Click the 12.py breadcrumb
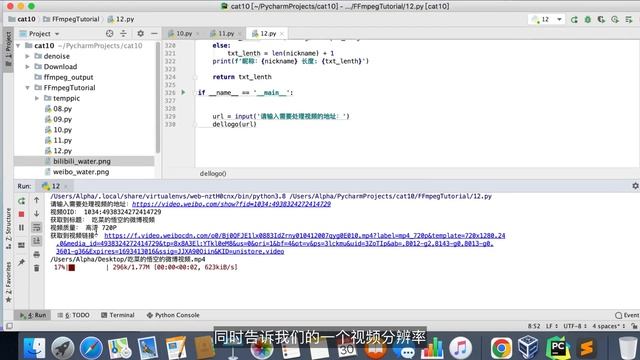Screen dimensions: 640x360 click(x=121, y=19)
